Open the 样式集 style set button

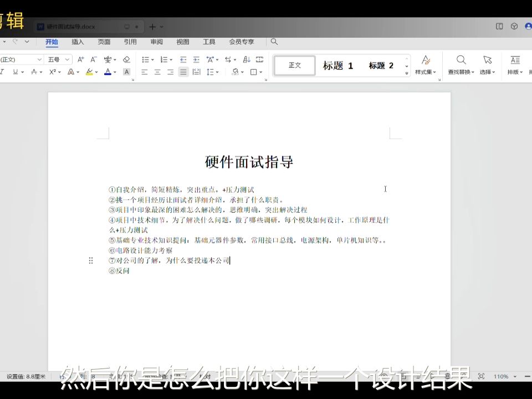coord(426,65)
